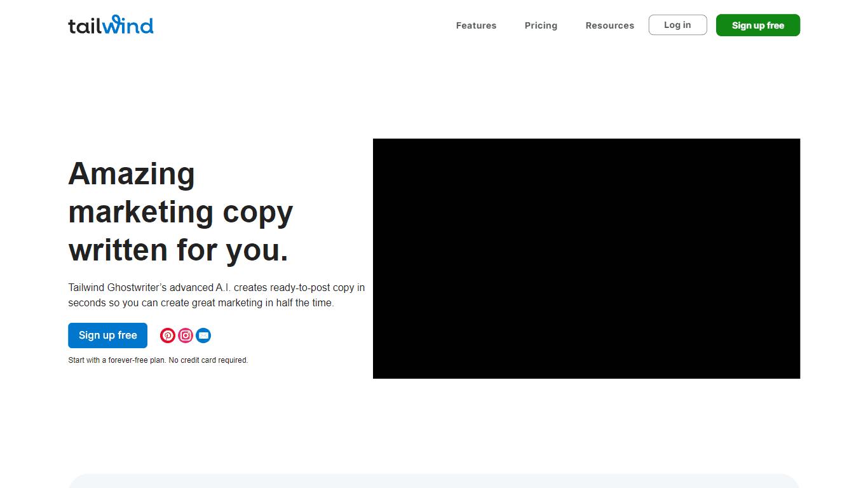Click the Tailwind logo
868x488 pixels.
coord(111,25)
